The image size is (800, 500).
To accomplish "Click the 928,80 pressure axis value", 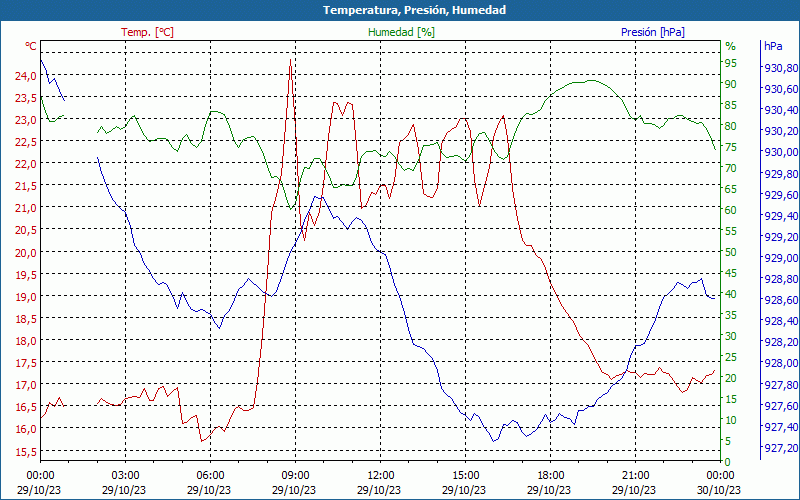I will (781, 279).
